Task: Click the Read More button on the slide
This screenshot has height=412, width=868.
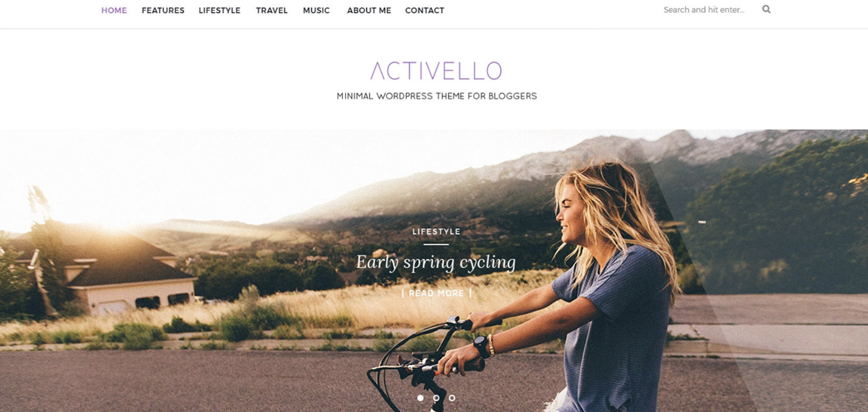Action: coord(436,293)
